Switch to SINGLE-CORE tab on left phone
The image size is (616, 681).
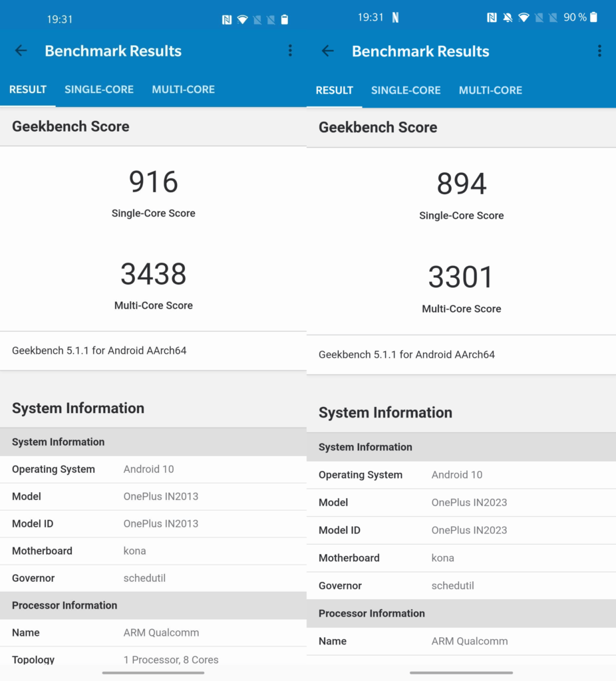click(99, 90)
